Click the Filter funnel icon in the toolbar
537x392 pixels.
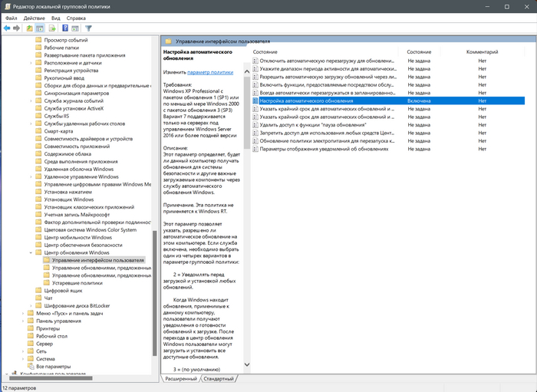pos(88,28)
